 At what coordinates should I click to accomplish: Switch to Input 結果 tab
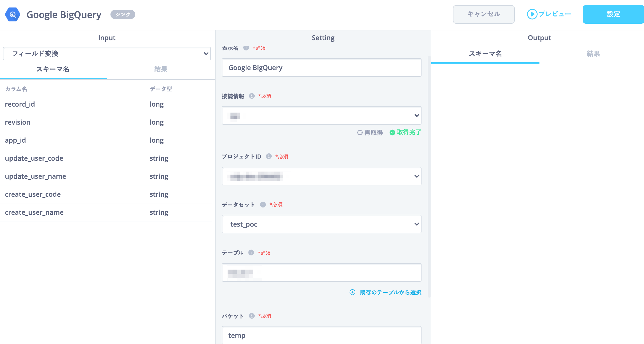(x=161, y=69)
